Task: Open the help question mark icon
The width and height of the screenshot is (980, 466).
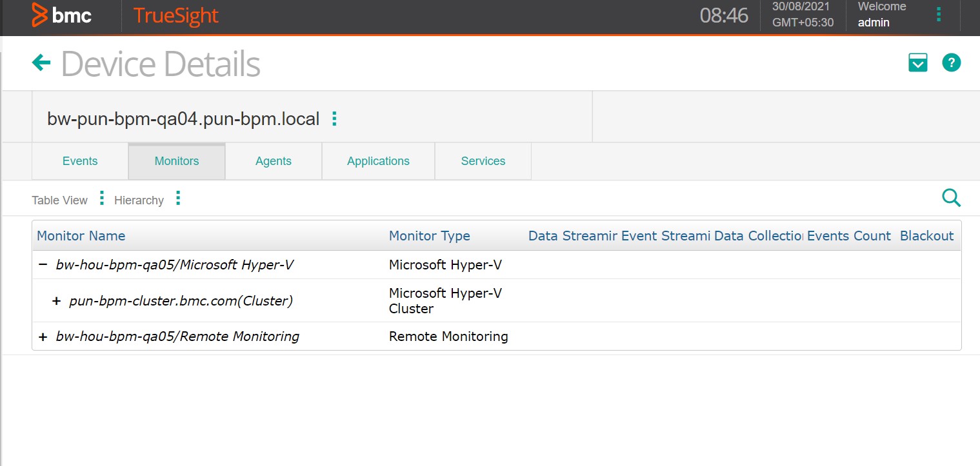Action: (x=951, y=63)
